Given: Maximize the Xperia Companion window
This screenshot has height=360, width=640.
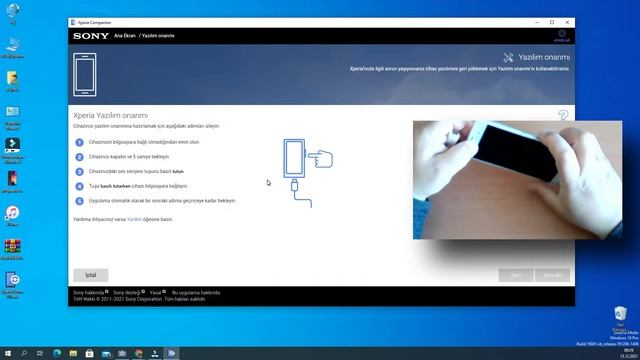Looking at the screenshot, I should [552, 22].
